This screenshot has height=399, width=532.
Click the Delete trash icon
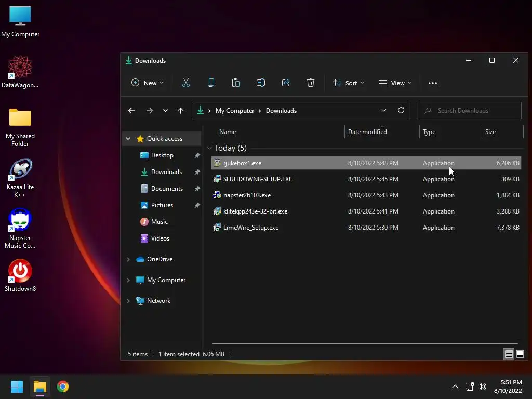click(x=311, y=83)
